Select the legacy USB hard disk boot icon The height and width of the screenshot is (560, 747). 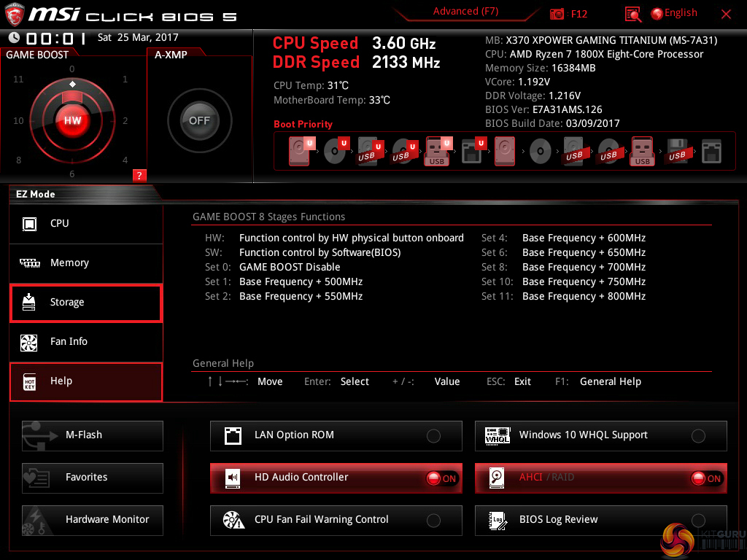(574, 152)
